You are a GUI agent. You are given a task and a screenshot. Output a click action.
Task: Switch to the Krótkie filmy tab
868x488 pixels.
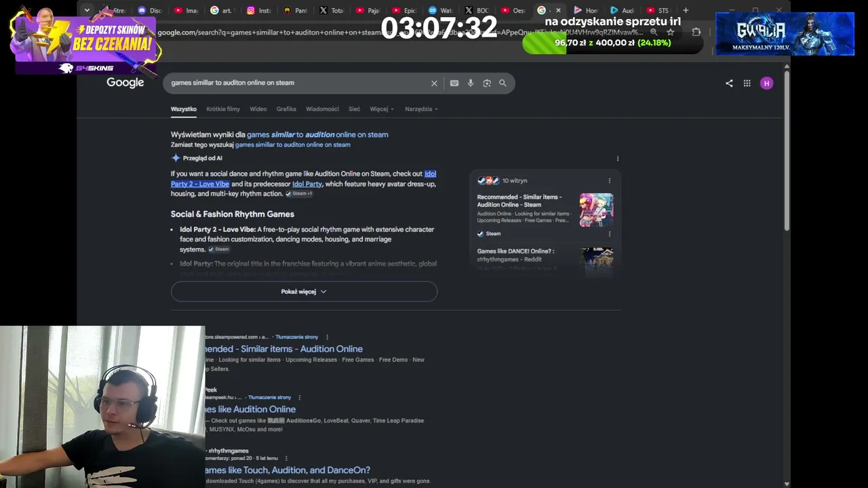click(223, 109)
